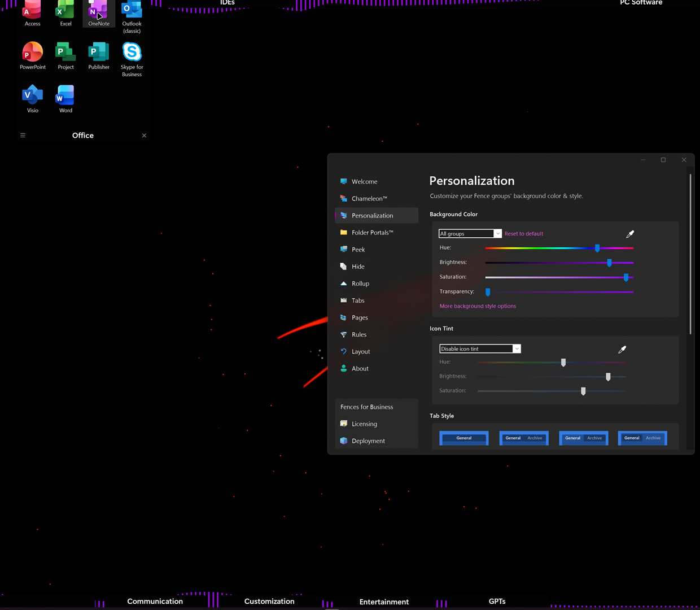Image resolution: width=700 pixels, height=610 pixels.
Task: Open the PowerPoint desktop icon
Action: [32, 55]
